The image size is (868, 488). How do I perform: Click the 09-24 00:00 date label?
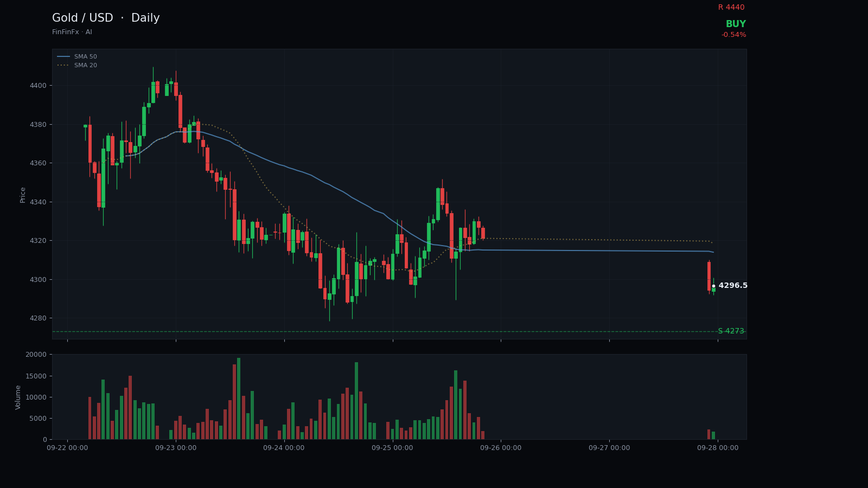[x=284, y=448]
